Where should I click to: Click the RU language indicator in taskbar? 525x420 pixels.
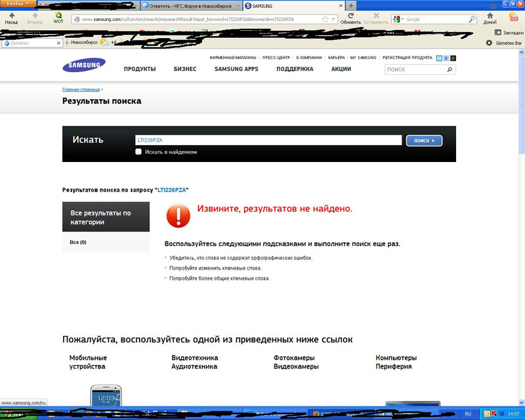click(468, 414)
